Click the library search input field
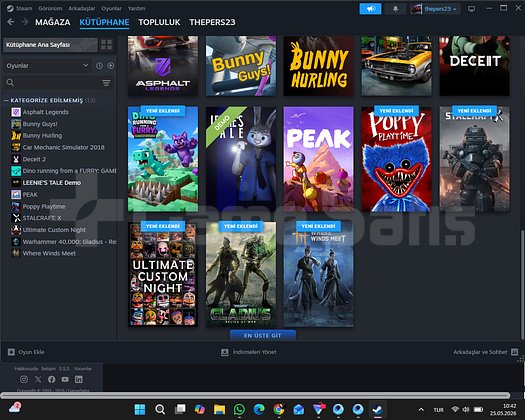 click(57, 83)
